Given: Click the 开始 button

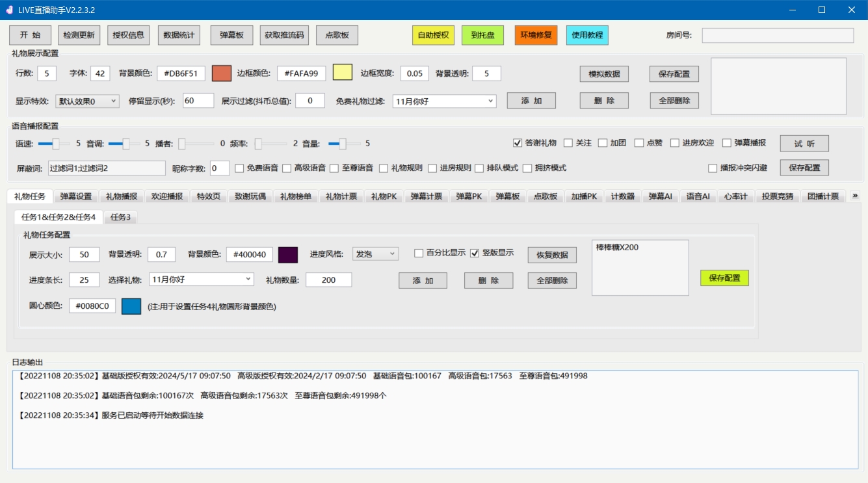Looking at the screenshot, I should pos(30,35).
